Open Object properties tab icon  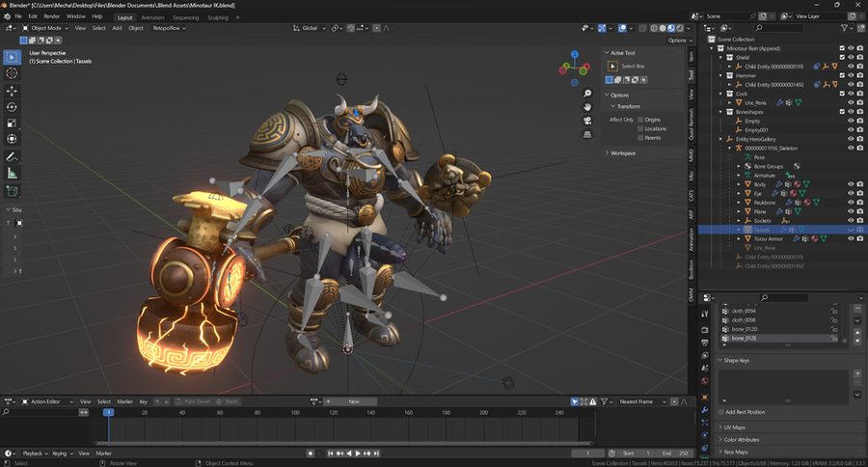[x=705, y=398]
